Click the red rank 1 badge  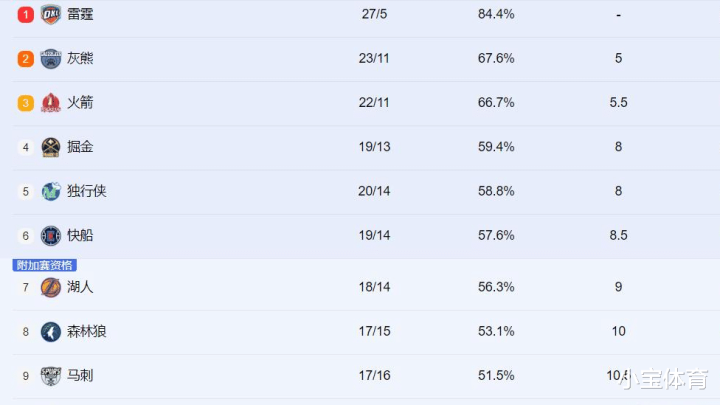pos(26,15)
